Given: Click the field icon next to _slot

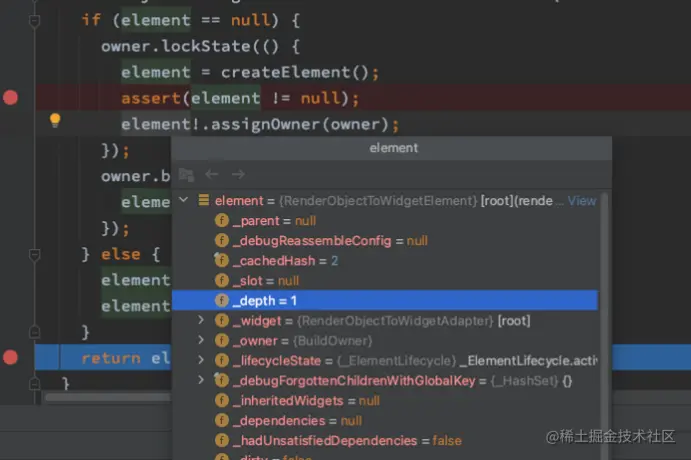Looking at the screenshot, I should tap(222, 280).
